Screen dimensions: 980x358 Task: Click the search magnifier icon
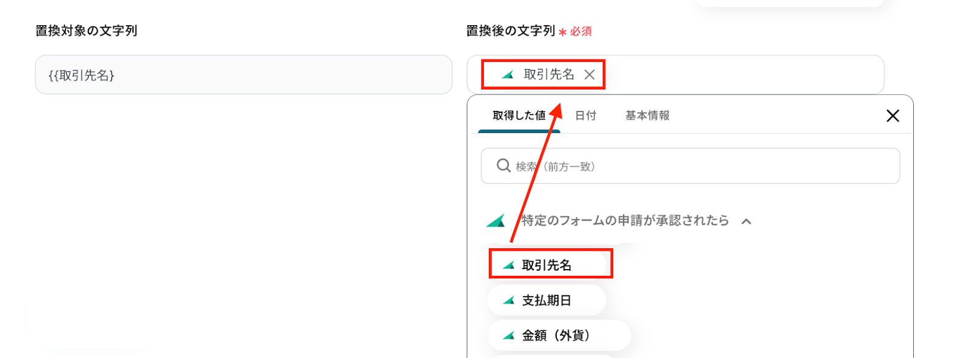tap(503, 166)
